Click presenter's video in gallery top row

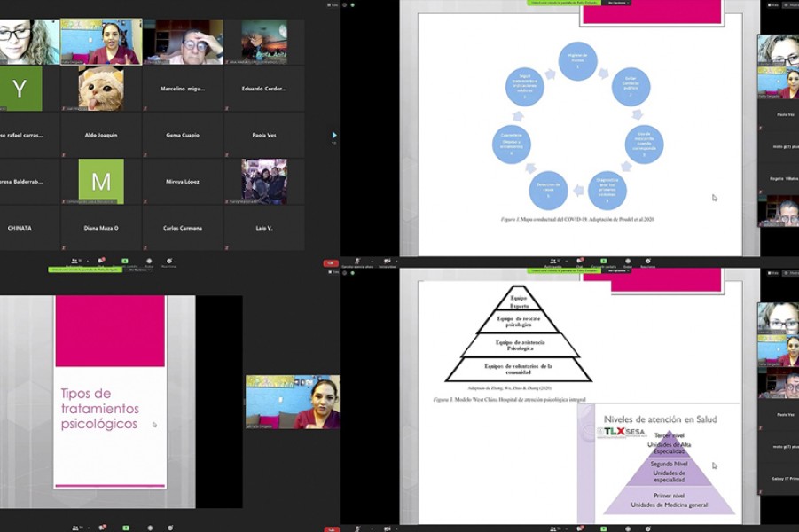pyautogui.click(x=101, y=43)
